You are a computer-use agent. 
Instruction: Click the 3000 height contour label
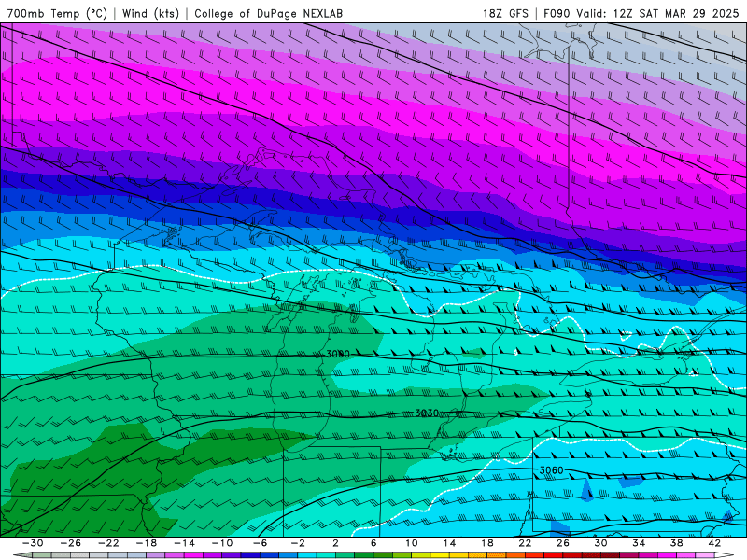(x=338, y=354)
